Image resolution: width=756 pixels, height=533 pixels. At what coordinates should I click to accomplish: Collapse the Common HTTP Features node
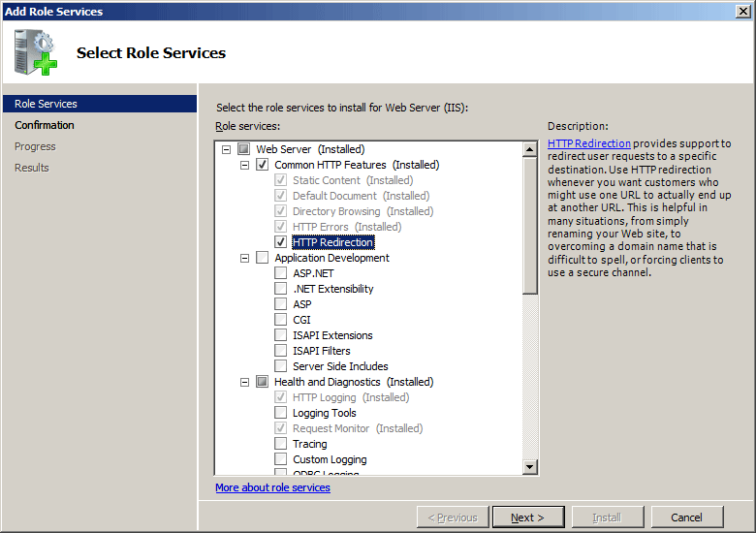click(245, 165)
